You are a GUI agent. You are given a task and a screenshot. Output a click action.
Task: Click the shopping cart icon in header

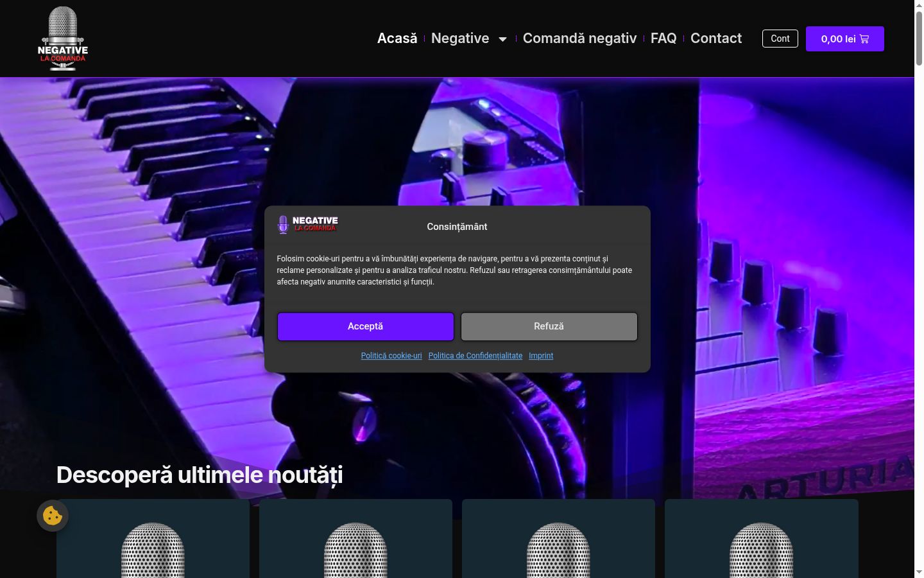(x=864, y=39)
